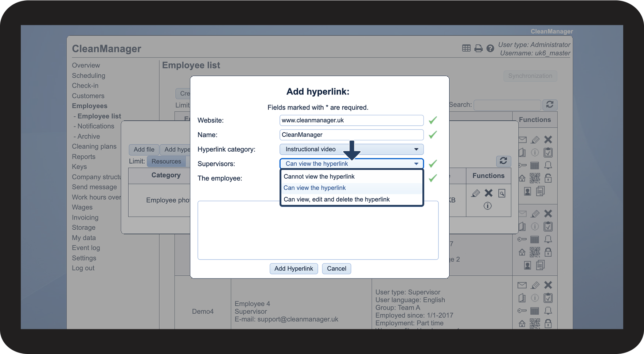Click the support@cleanmanager.uk email text
This screenshot has height=354, width=644.
tap(298, 319)
